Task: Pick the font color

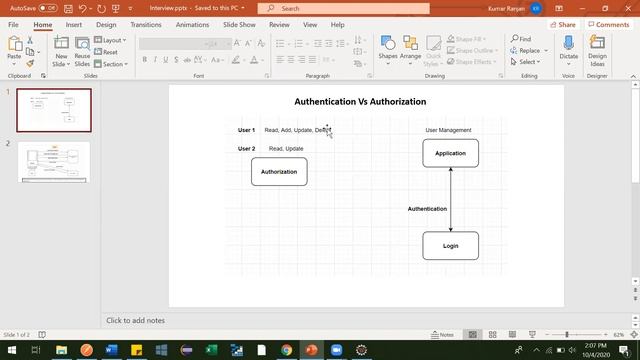Action: [x=254, y=60]
